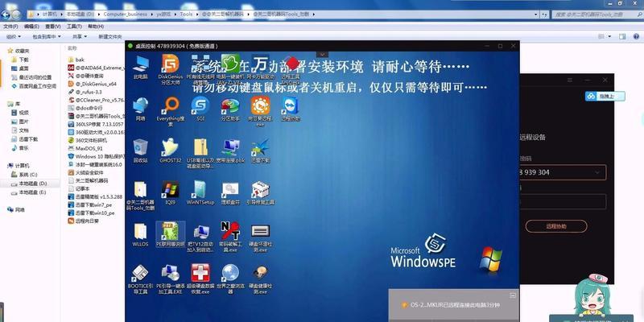Select 桌面 in the favorites sidebar
Viewport: 644px width, 322px height.
coord(24,68)
